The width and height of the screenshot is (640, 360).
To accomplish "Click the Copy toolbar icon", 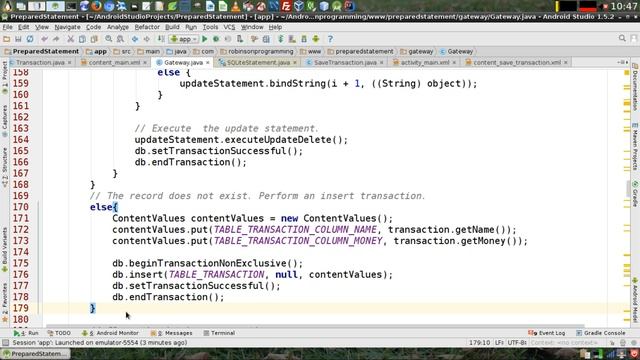I will (82, 39).
